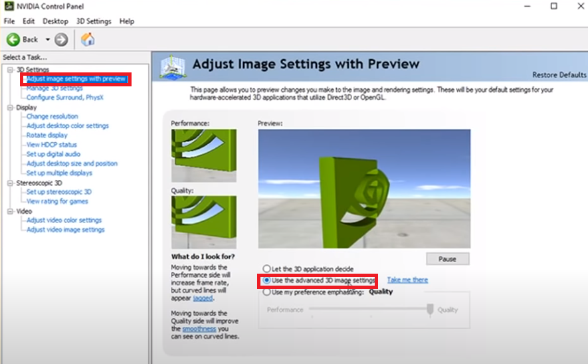Viewport: 588px width, 364px height.
Task: Click the NVIDIA Control Panel title icon
Action: click(x=9, y=6)
